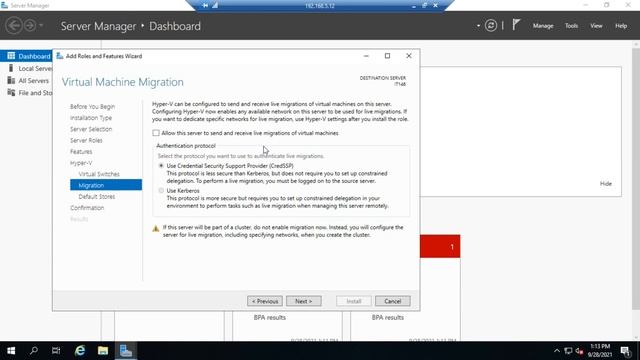The width and height of the screenshot is (640, 360).
Task: Minimize the Add Roles wizard window
Action: 366,56
